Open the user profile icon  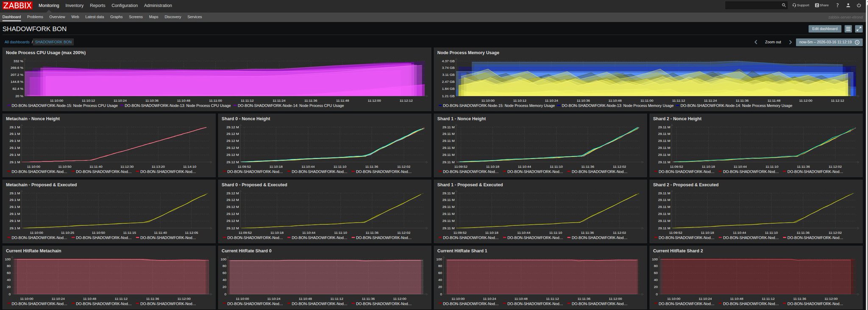848,6
